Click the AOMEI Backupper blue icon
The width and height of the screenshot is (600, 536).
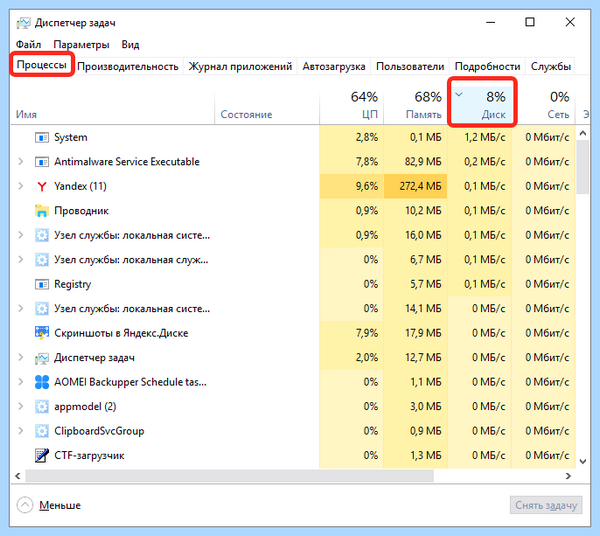click(42, 382)
